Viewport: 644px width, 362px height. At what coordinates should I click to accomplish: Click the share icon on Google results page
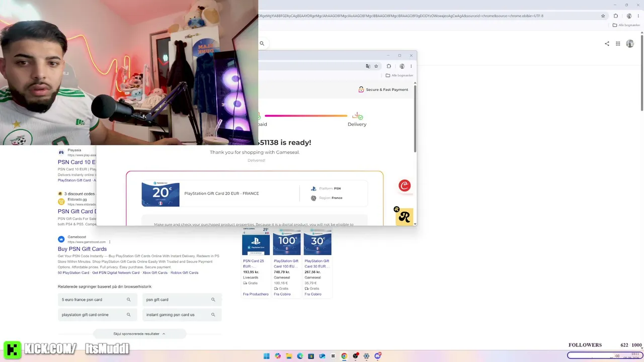[x=607, y=44]
